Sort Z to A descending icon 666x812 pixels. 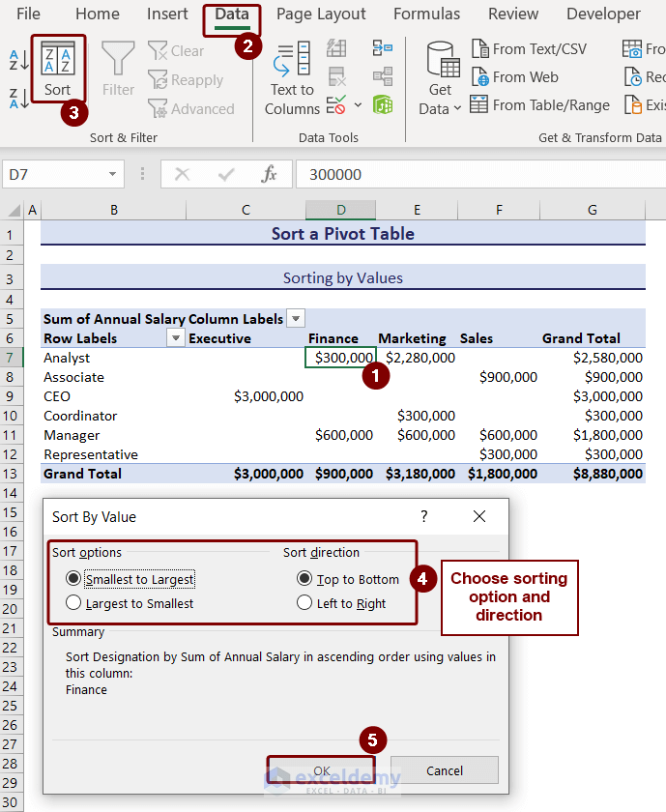coord(19,99)
